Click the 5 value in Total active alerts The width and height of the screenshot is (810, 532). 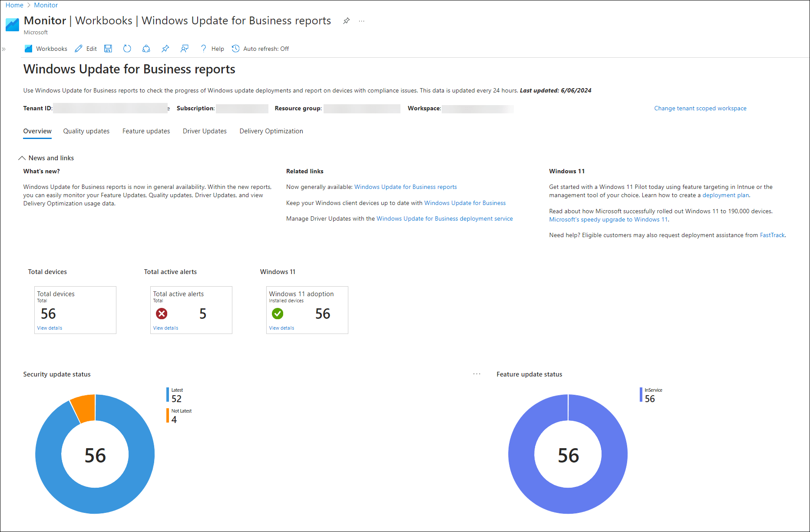pyautogui.click(x=203, y=314)
